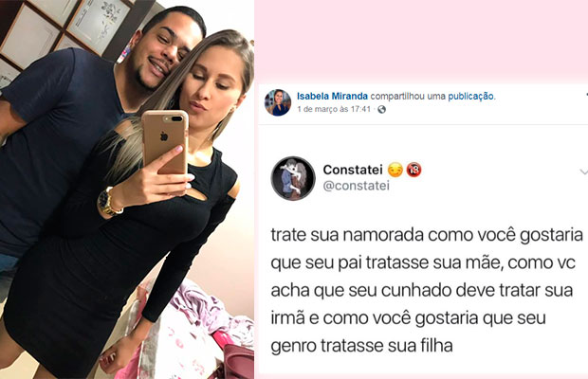Expand the tweet options chevron
The width and height of the screenshot is (588, 379).
[583, 171]
